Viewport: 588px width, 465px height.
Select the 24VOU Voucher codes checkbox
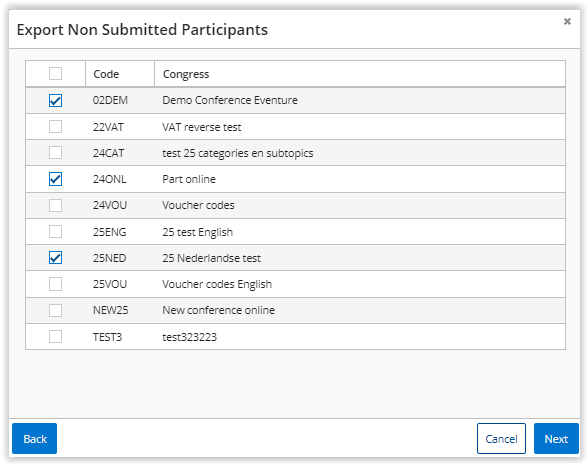tap(56, 206)
